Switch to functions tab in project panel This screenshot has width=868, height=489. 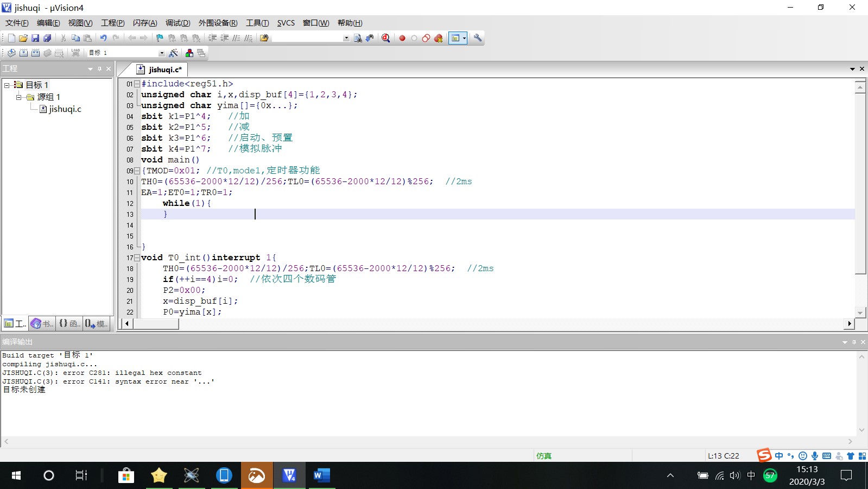click(x=69, y=324)
